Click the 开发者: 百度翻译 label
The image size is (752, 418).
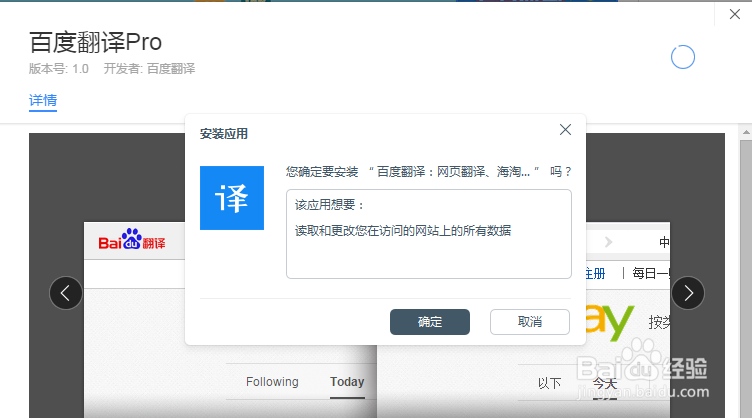tap(149, 69)
